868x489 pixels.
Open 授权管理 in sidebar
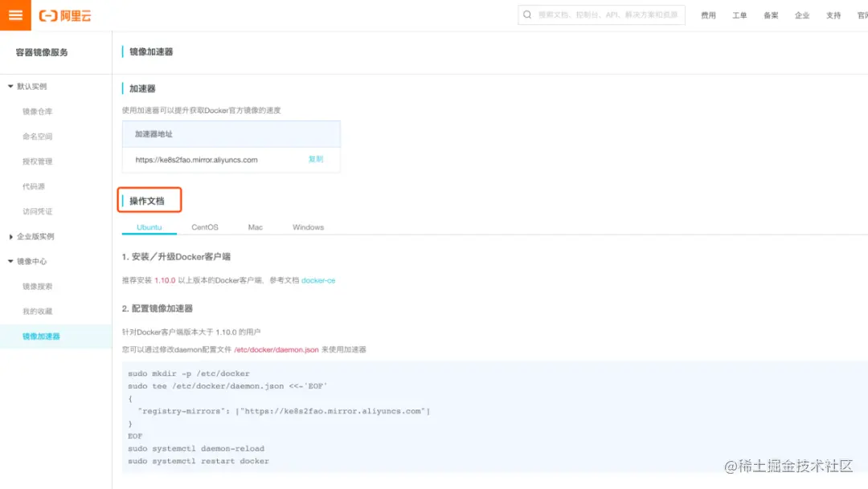click(37, 161)
